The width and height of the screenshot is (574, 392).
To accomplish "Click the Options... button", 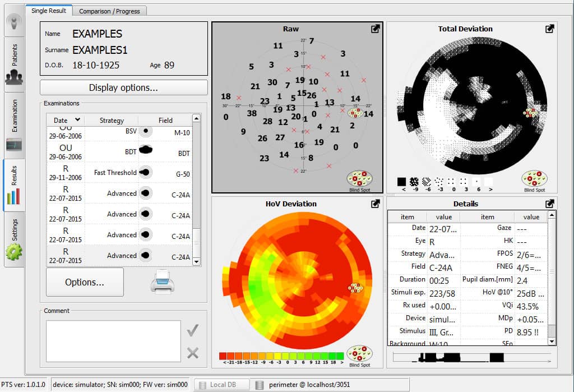I will pos(85,282).
